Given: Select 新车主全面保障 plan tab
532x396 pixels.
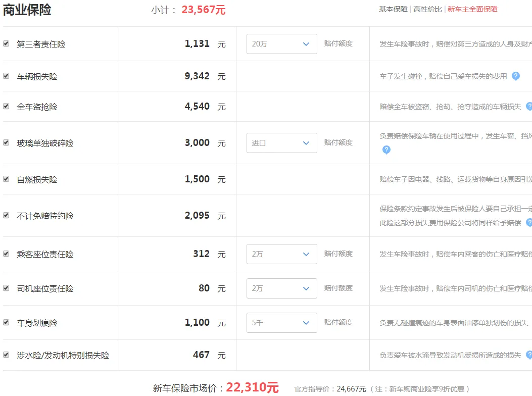Looking at the screenshot, I should click(x=472, y=10).
